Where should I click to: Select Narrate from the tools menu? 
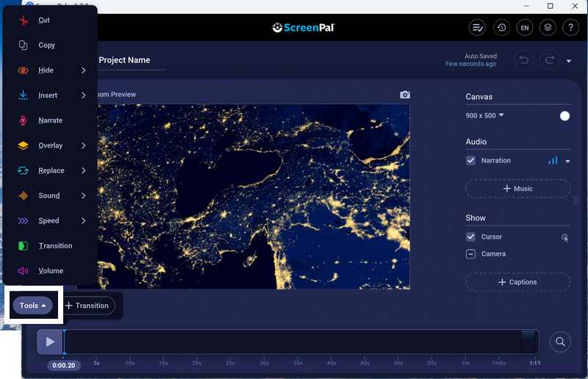point(50,120)
